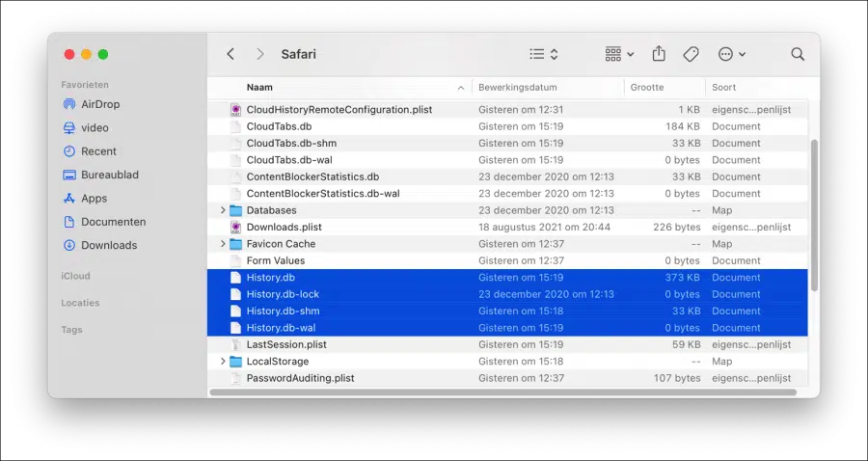Click the History.db-wal file icon
The width and height of the screenshot is (868, 461).
pos(236,328)
